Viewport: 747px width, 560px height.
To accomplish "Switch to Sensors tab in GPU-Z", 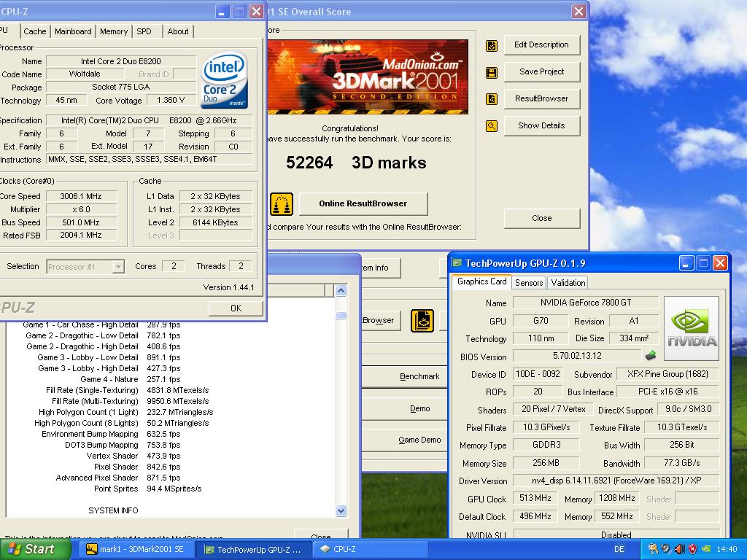I will (x=529, y=282).
